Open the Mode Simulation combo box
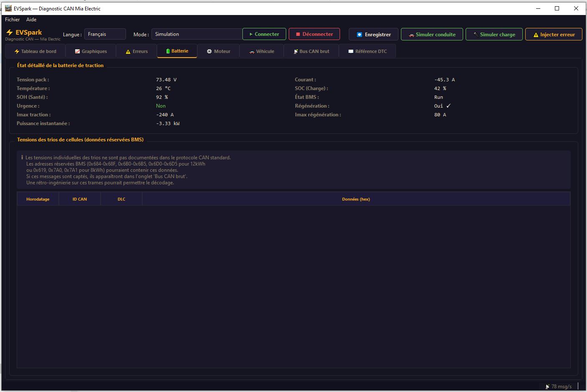 coord(196,34)
